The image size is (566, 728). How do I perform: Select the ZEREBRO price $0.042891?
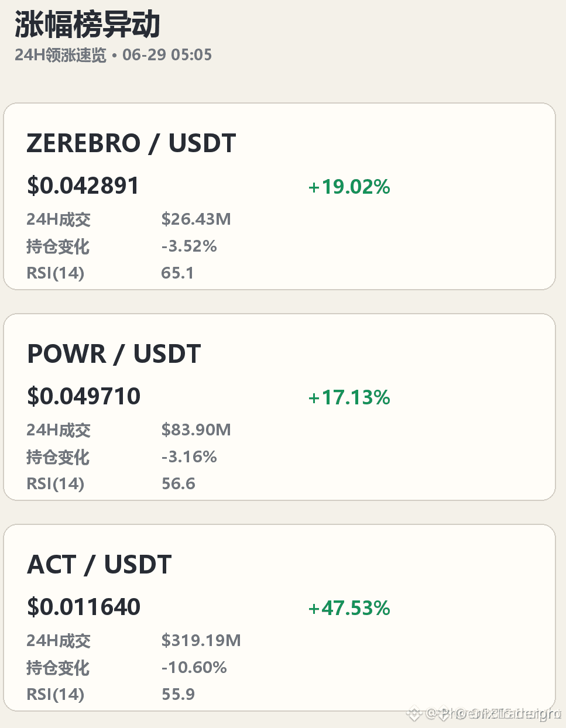point(83,186)
